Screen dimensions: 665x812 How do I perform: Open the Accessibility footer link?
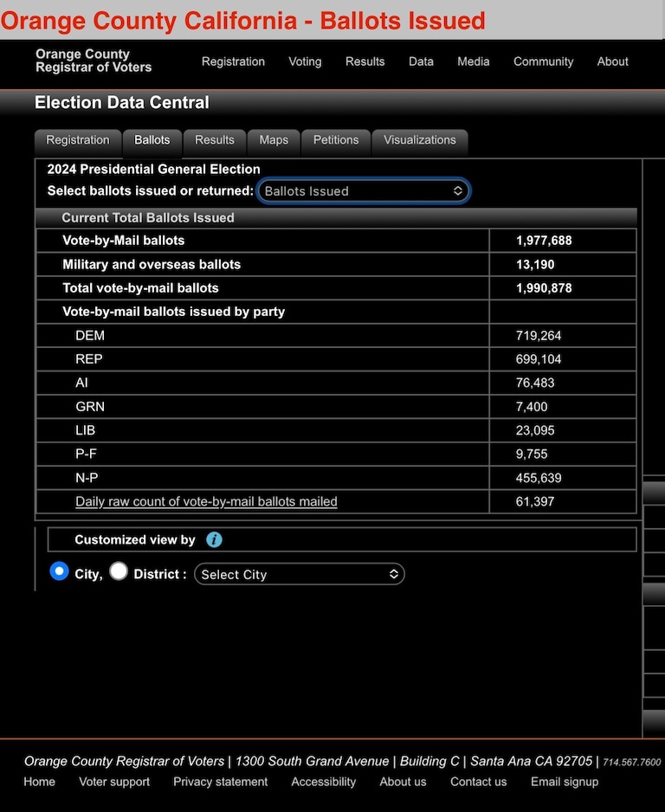323,782
